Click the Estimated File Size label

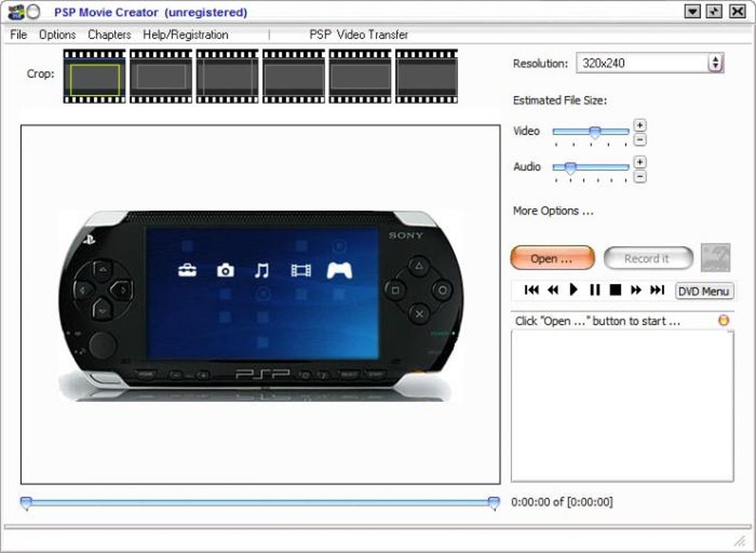tap(560, 100)
